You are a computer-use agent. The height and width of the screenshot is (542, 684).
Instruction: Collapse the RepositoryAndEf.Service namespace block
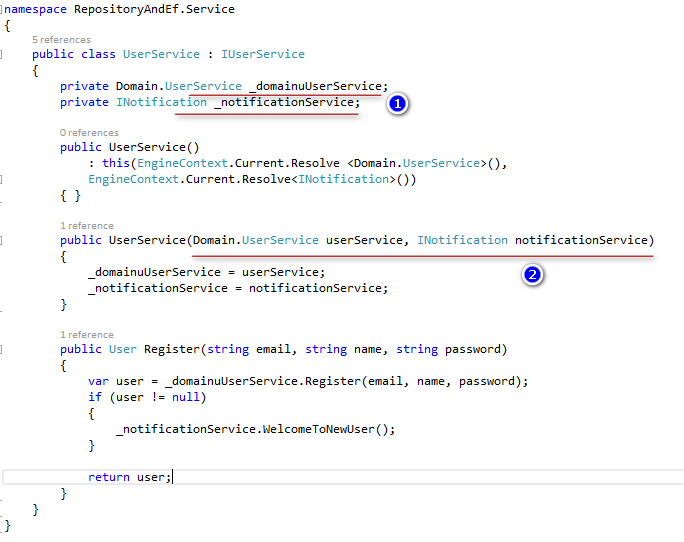coord(4,7)
